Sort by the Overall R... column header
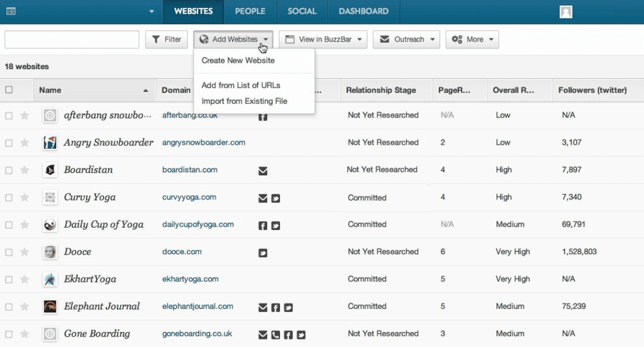644x347 pixels. [519, 90]
